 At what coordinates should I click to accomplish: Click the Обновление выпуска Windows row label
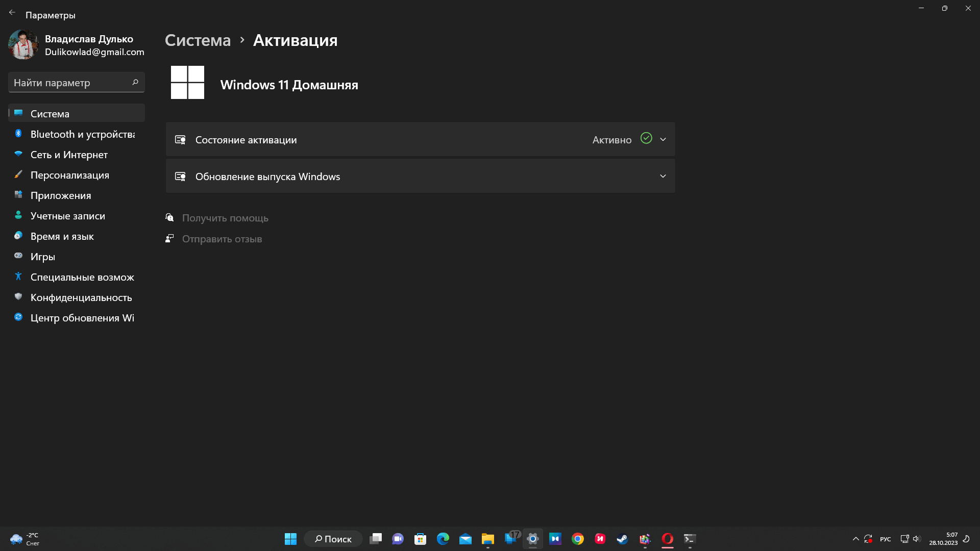click(267, 176)
